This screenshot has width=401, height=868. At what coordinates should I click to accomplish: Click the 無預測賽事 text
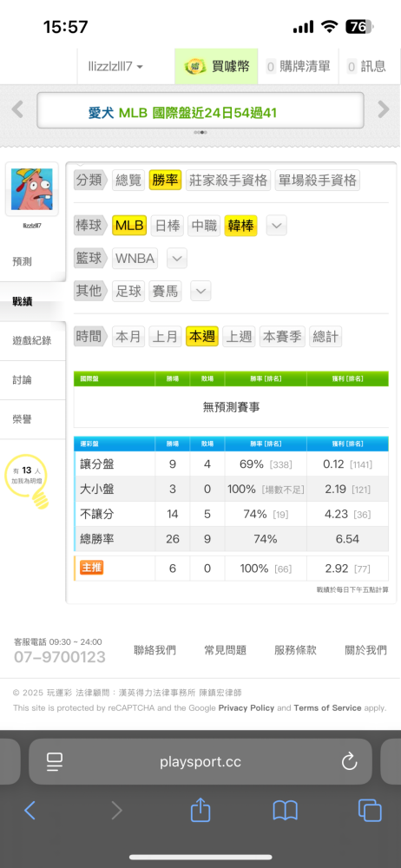232,407
